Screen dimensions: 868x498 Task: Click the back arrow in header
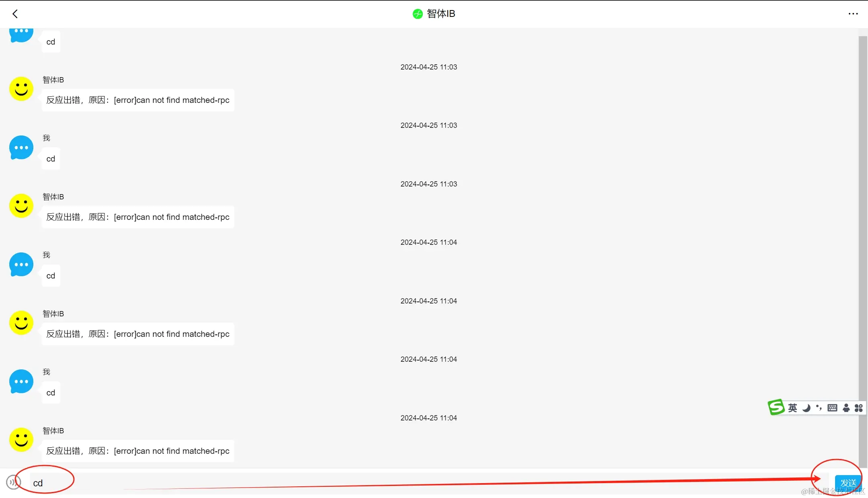click(15, 14)
